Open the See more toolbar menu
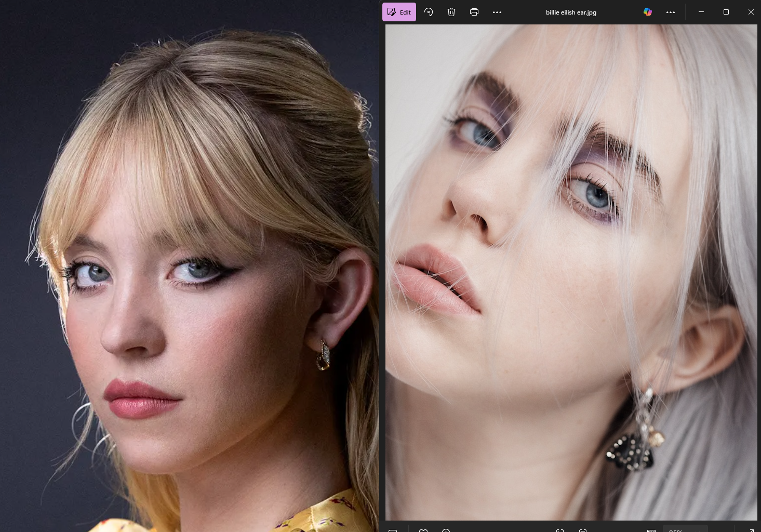The image size is (761, 532). pos(497,12)
